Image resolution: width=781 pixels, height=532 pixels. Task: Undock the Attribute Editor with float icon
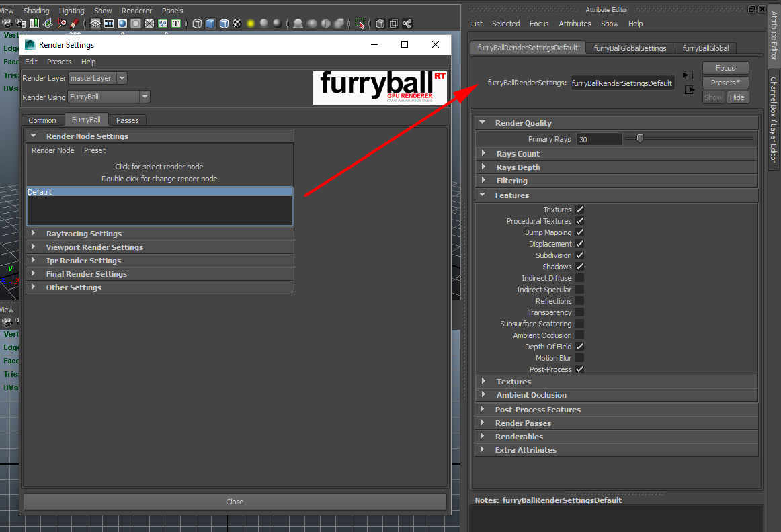point(752,9)
